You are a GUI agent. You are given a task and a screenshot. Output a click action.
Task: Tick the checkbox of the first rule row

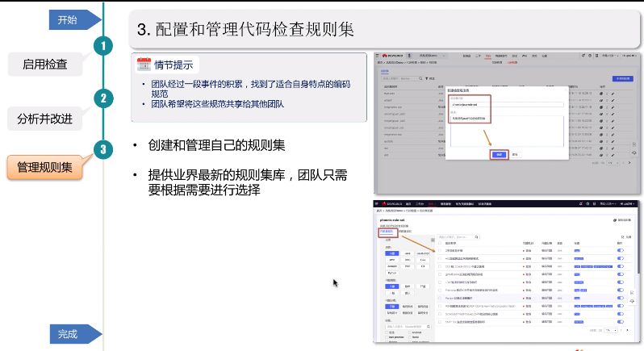click(x=440, y=250)
